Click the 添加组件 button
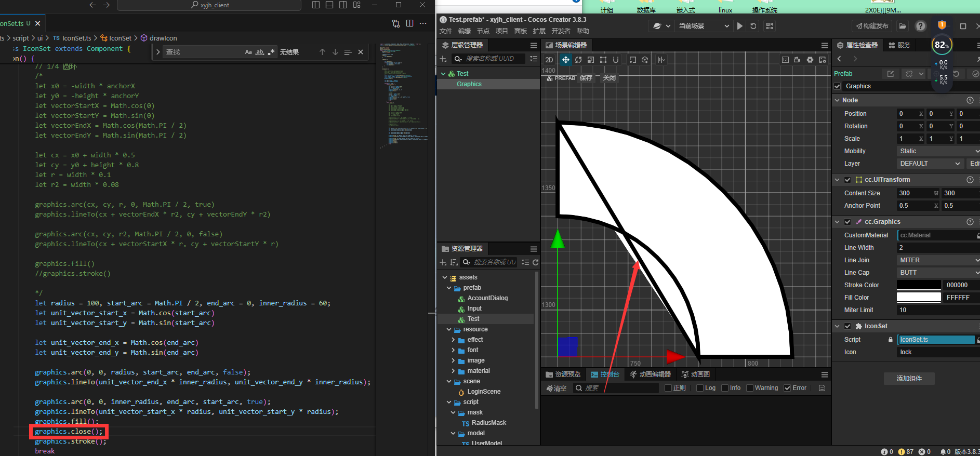 coord(909,379)
